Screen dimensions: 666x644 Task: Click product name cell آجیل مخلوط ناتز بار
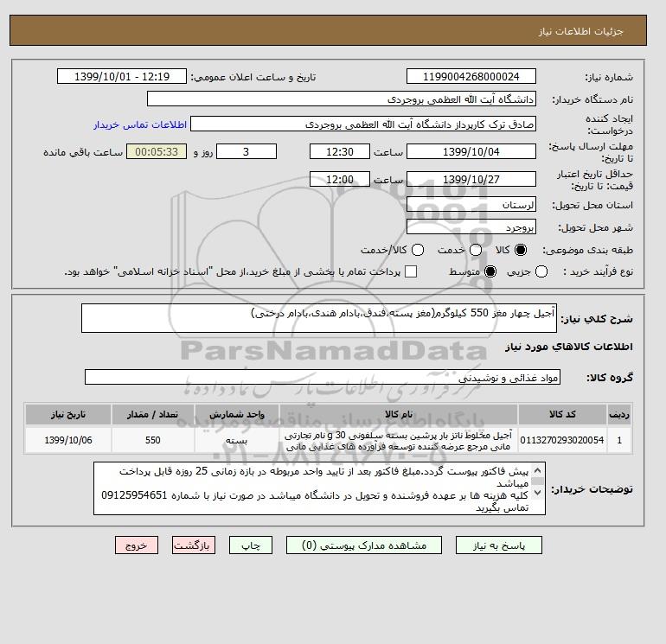399,441
